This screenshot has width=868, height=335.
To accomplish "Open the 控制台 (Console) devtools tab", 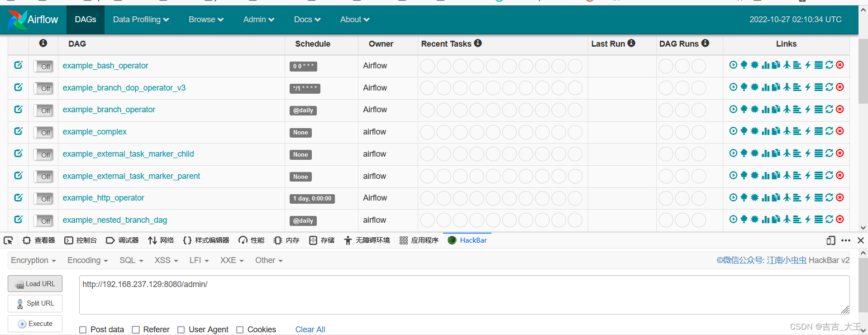I will coord(81,240).
